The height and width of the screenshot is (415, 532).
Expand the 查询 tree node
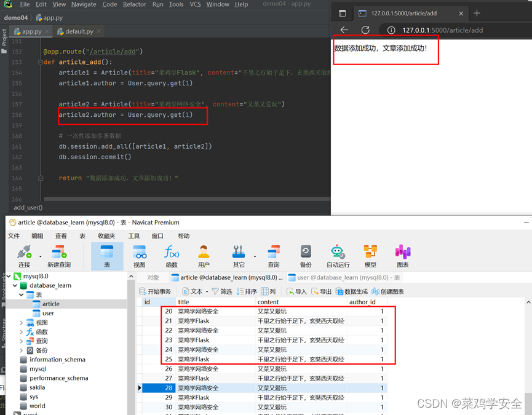pos(21,341)
